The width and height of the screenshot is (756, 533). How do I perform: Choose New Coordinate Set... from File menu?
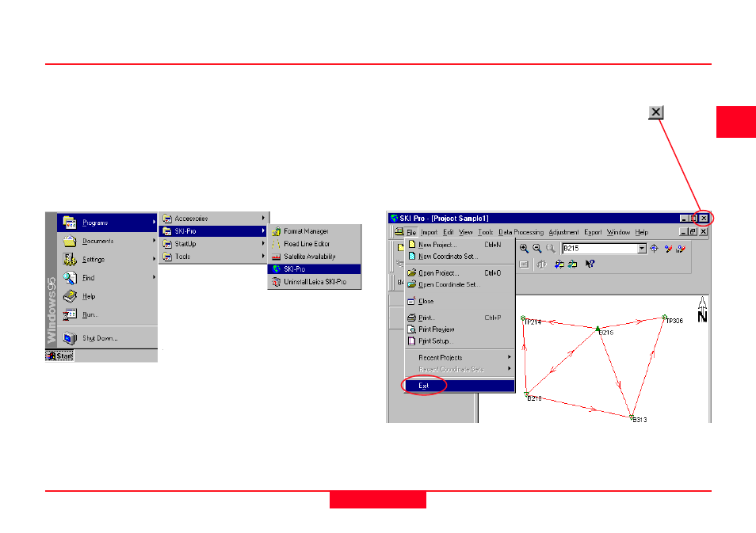(460, 257)
